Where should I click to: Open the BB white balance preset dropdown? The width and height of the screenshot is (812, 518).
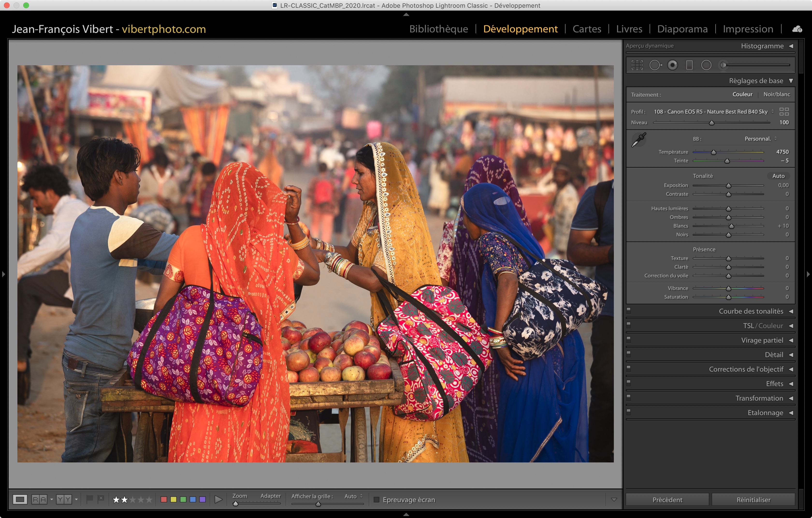(761, 139)
